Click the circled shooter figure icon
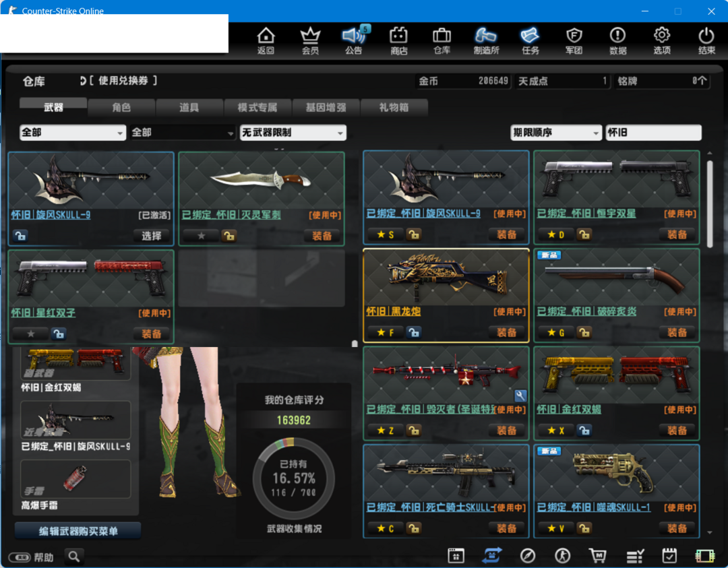The width and height of the screenshot is (728, 568). [563, 555]
